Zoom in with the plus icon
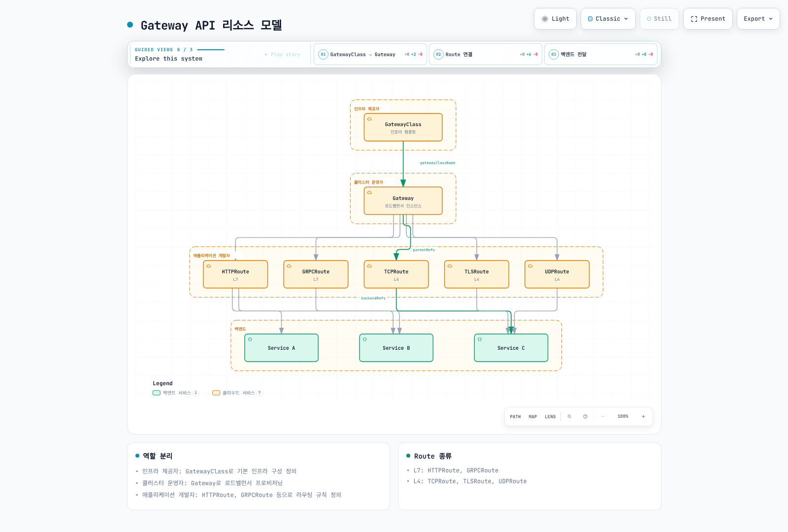 point(643,417)
